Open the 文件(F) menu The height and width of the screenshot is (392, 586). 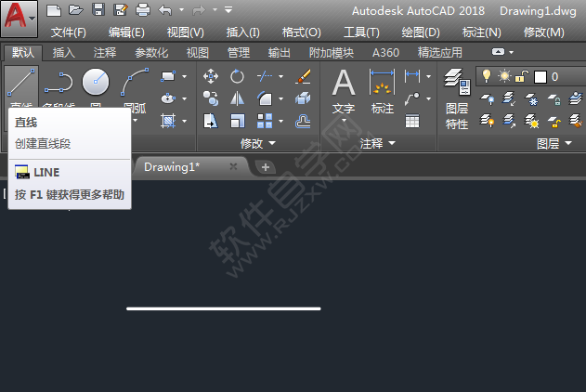click(x=69, y=33)
